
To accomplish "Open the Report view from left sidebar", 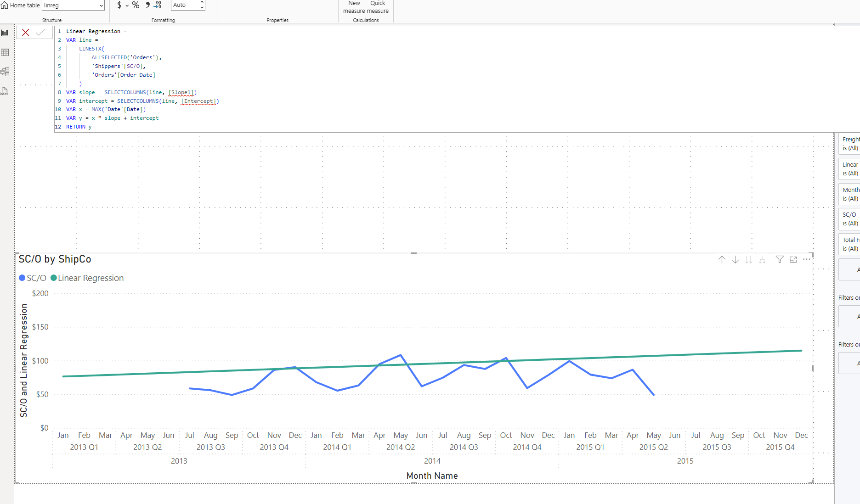I will [x=5, y=33].
